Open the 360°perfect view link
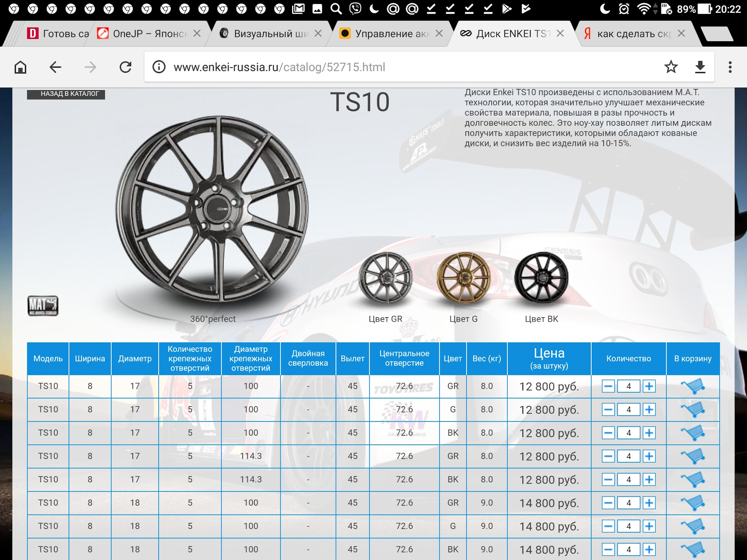Viewport: 747px width, 560px height. click(213, 319)
